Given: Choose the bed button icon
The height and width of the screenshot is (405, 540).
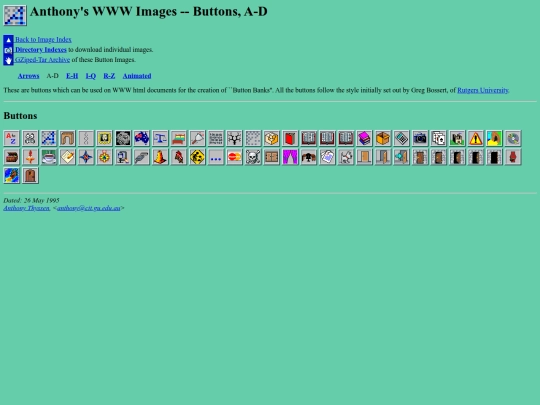Looking at the screenshot, I should tap(179, 138).
